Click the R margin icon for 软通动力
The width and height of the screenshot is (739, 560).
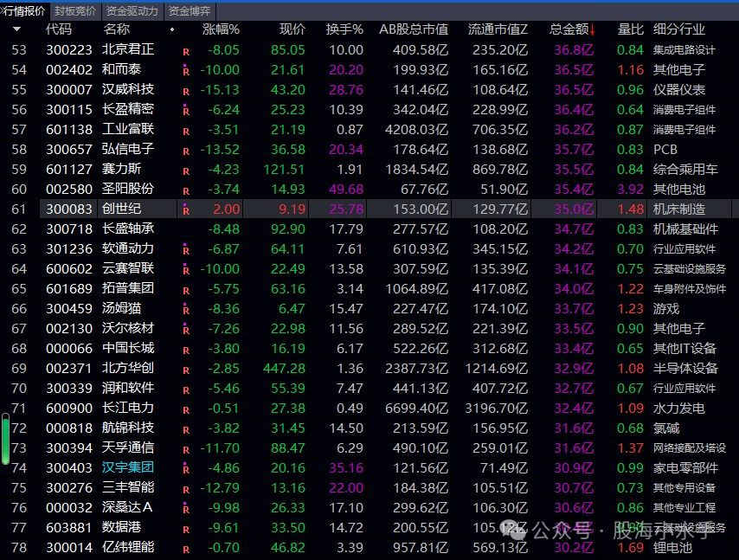coord(186,249)
